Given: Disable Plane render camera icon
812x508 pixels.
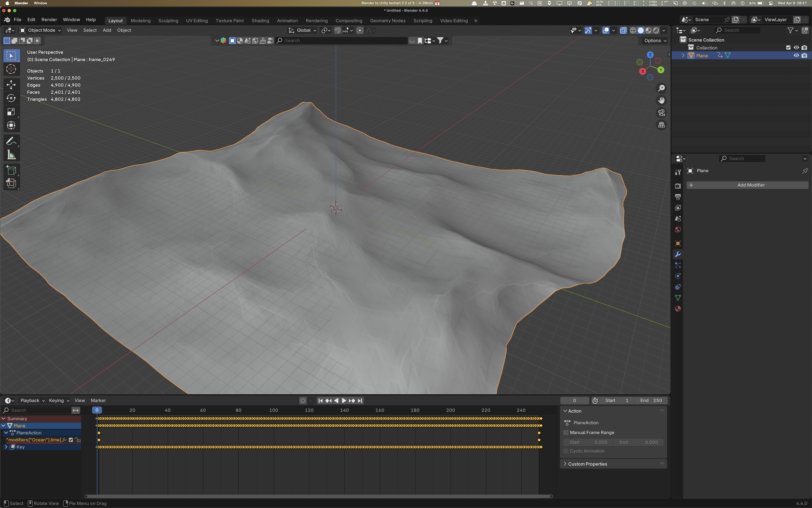Looking at the screenshot, I should pyautogui.click(x=804, y=55).
